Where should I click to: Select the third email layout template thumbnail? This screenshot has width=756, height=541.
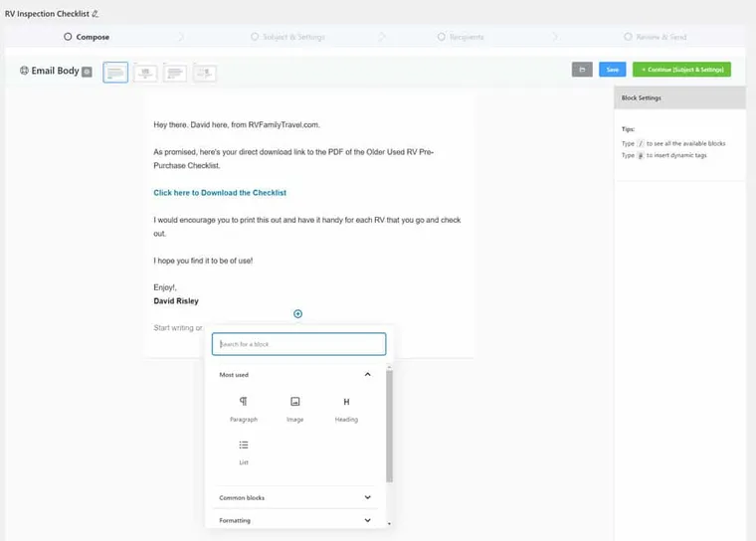tap(175, 73)
